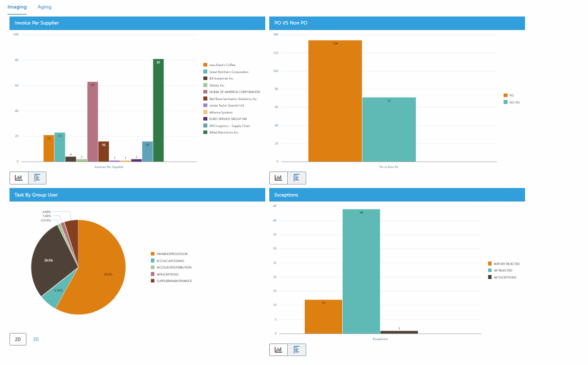Click the green bar labeled 81

[158, 110]
